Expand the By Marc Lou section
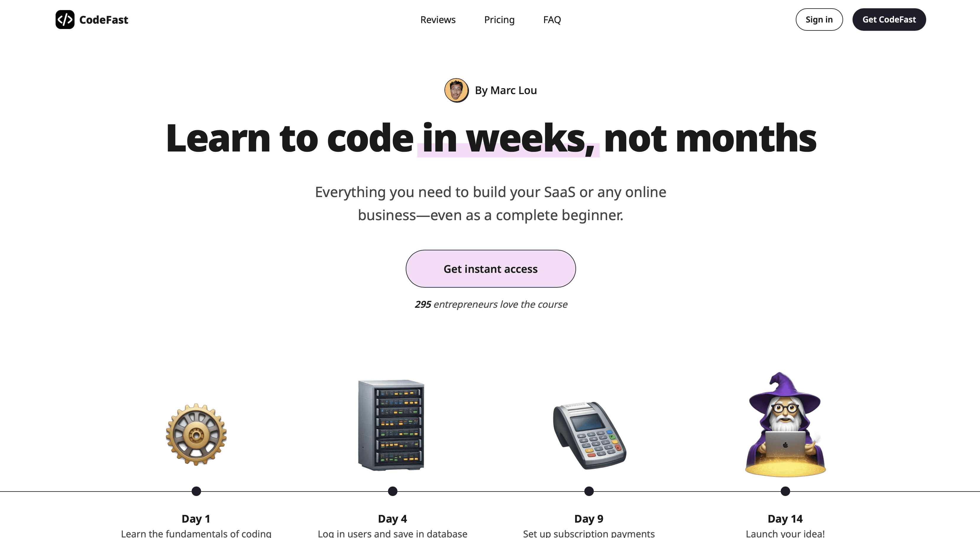This screenshot has width=980, height=538. tap(490, 89)
